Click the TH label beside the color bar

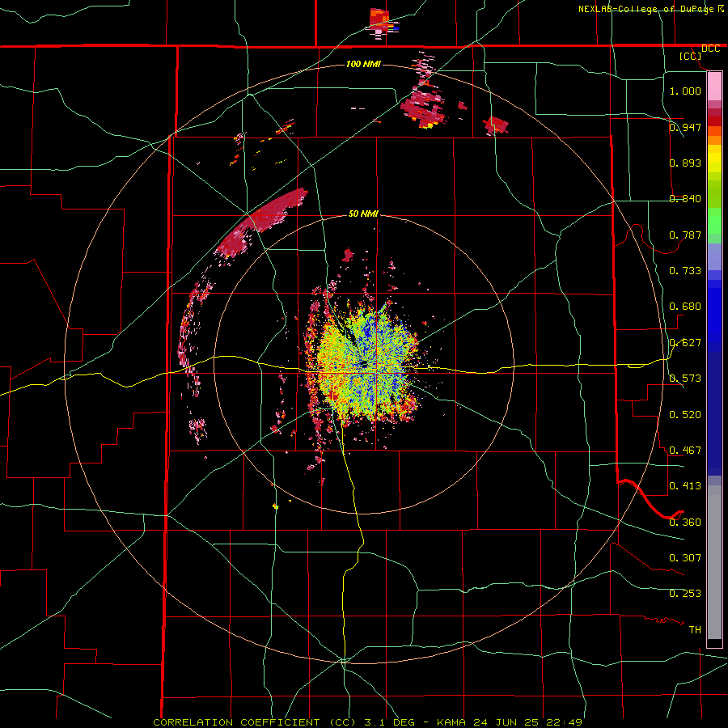[695, 630]
